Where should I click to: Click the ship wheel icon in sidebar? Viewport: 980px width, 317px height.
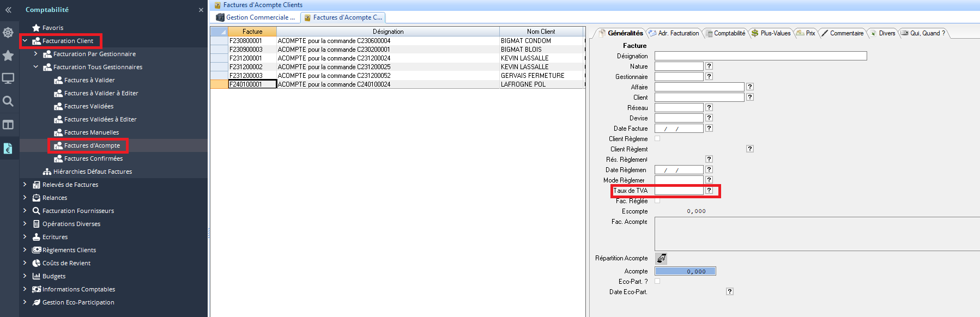click(x=8, y=33)
